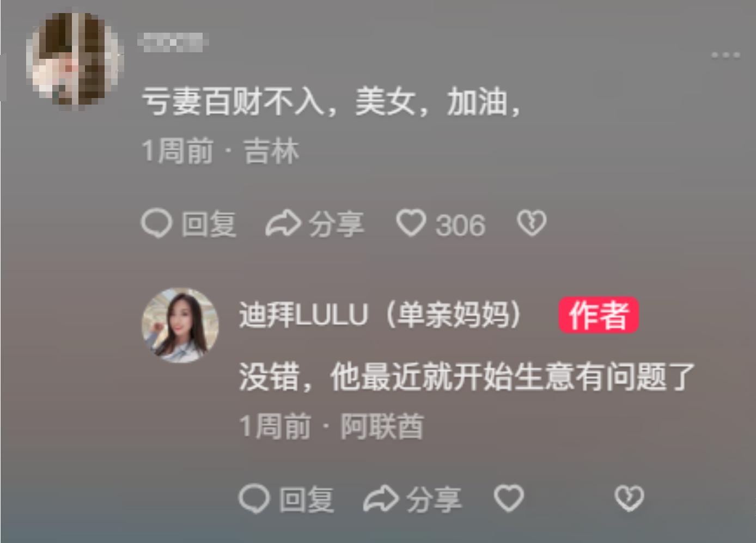The height and width of the screenshot is (543, 756).
Task: Open 迪拜LULU（单亲妈妈）username profile
Action: (x=381, y=315)
